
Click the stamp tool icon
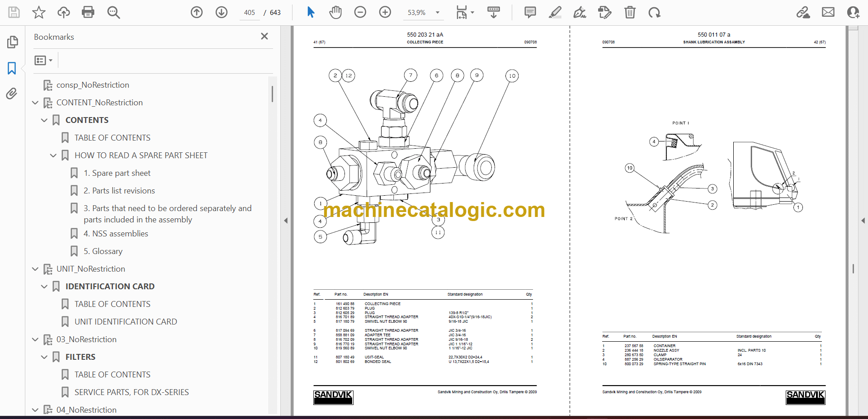tap(604, 12)
